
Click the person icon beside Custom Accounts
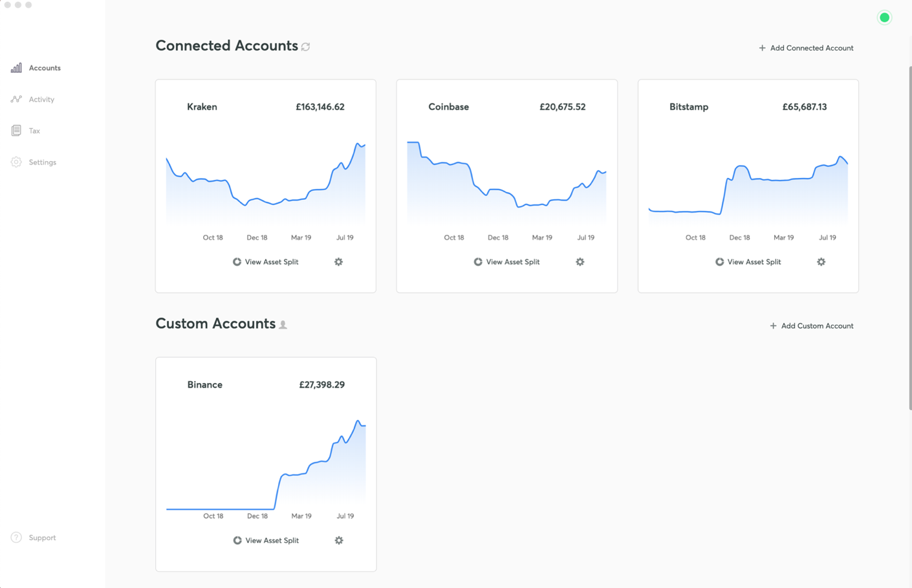click(283, 325)
